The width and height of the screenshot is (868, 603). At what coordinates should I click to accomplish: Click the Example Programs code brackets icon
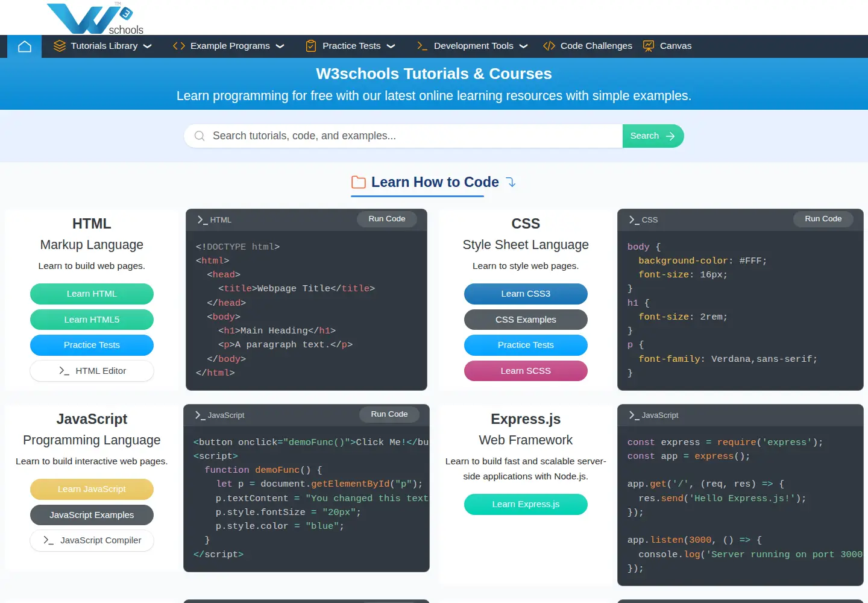179,46
